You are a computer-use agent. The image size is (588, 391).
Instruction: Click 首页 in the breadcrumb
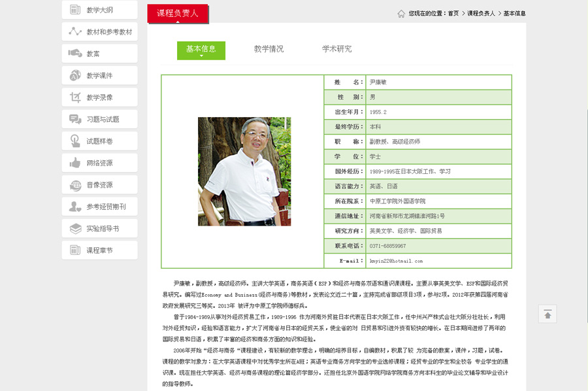click(x=453, y=14)
